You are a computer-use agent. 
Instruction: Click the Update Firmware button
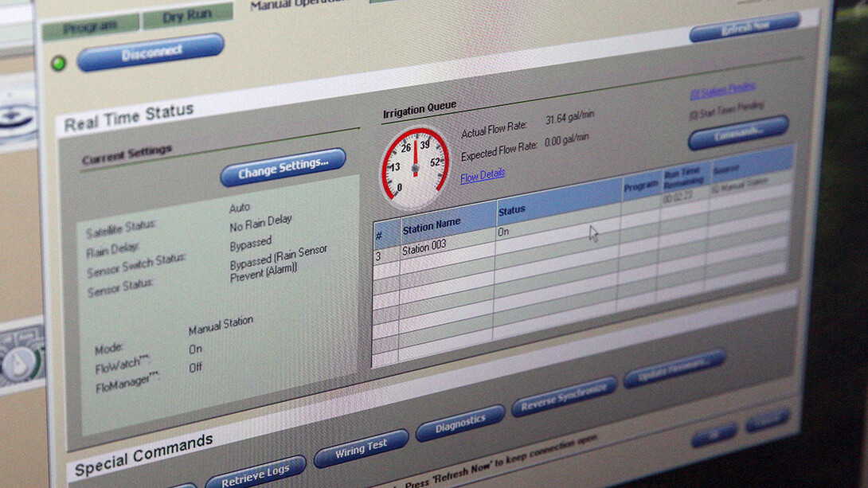(x=674, y=369)
